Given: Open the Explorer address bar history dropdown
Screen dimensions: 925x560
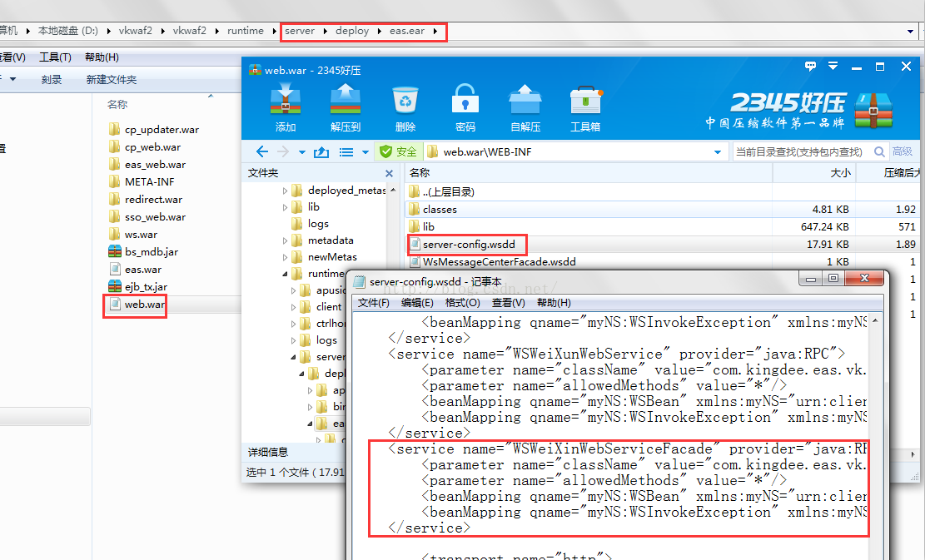Looking at the screenshot, I should tap(910, 32).
